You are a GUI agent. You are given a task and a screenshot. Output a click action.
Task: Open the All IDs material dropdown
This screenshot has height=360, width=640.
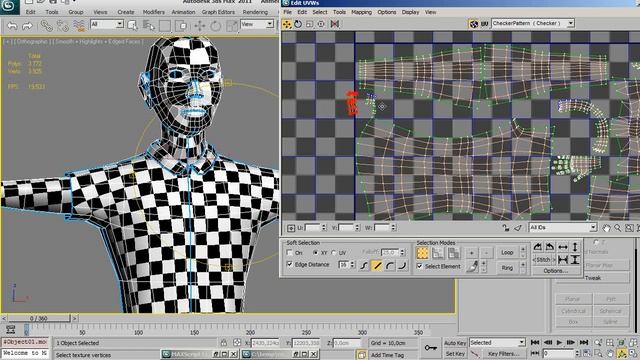(563, 227)
